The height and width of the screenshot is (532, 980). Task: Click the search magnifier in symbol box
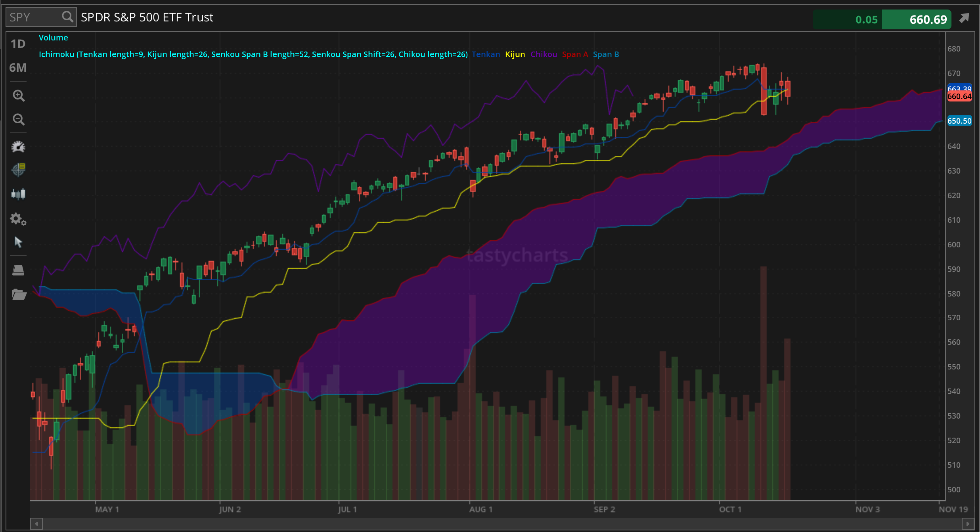[67, 17]
